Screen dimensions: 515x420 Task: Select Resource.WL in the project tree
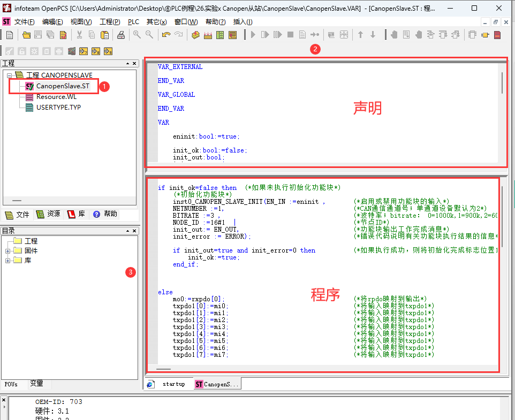point(56,97)
